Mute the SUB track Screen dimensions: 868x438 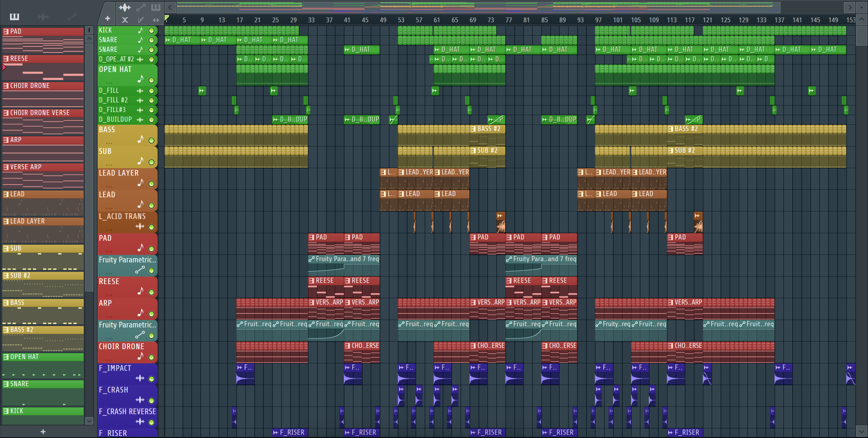click(152, 162)
